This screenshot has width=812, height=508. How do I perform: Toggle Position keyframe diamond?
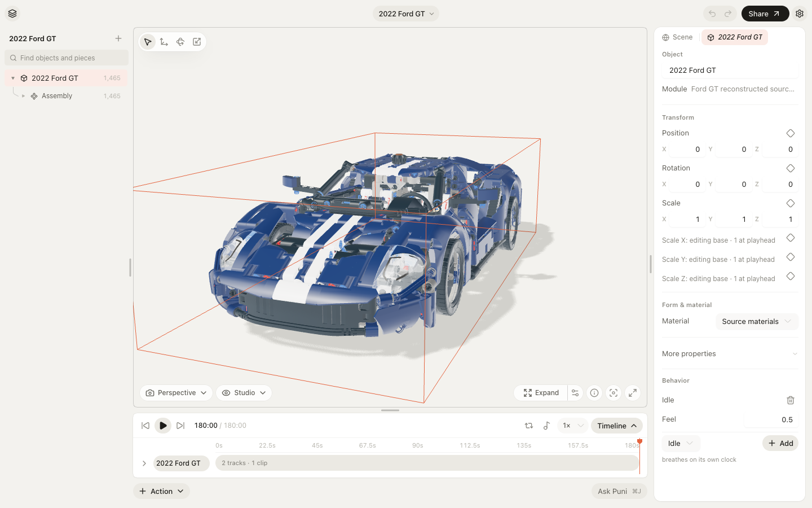791,133
